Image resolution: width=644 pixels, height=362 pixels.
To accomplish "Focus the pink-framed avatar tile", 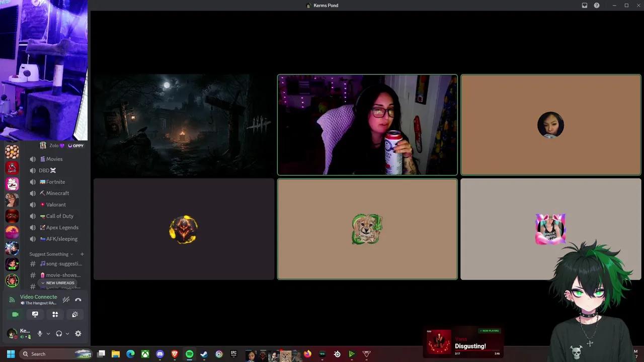I will tap(551, 229).
